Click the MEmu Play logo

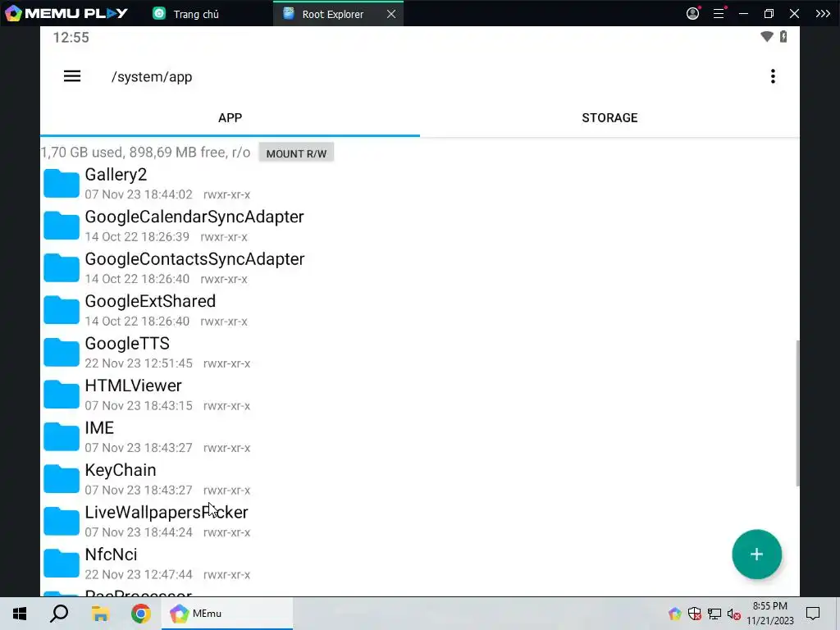click(x=66, y=13)
